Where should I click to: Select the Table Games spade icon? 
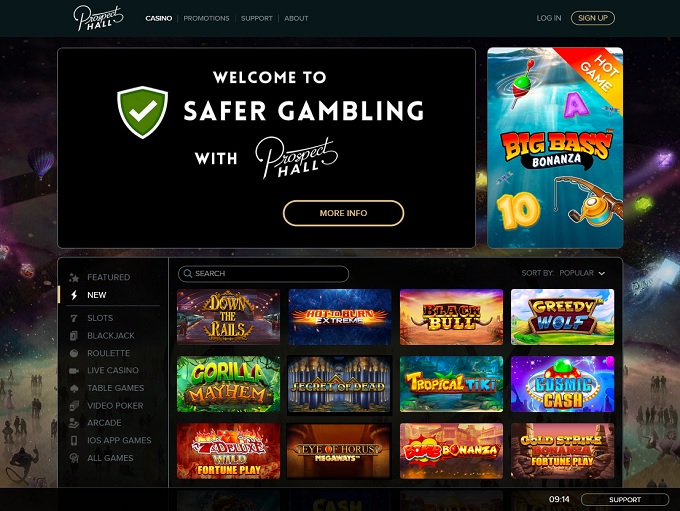[74, 388]
